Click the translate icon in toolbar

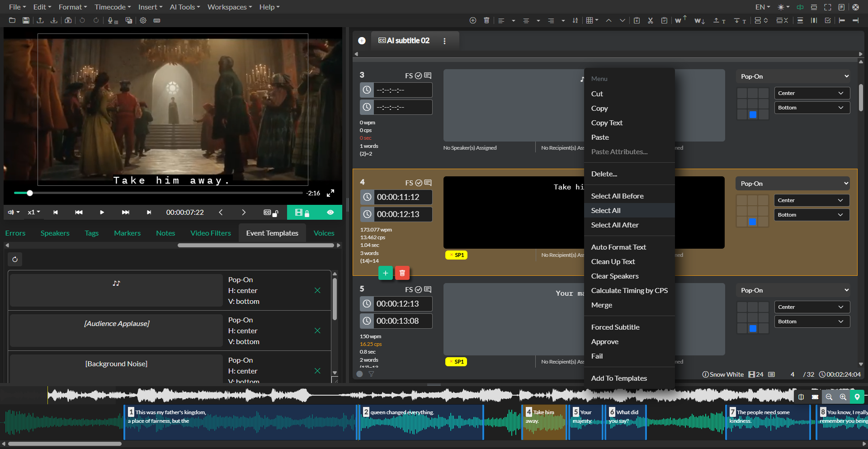pos(129,20)
